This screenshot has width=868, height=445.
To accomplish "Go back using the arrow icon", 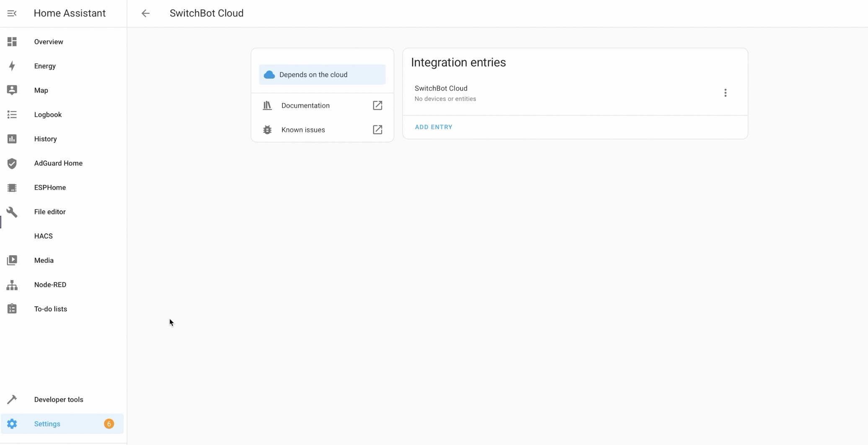I will pyautogui.click(x=145, y=13).
